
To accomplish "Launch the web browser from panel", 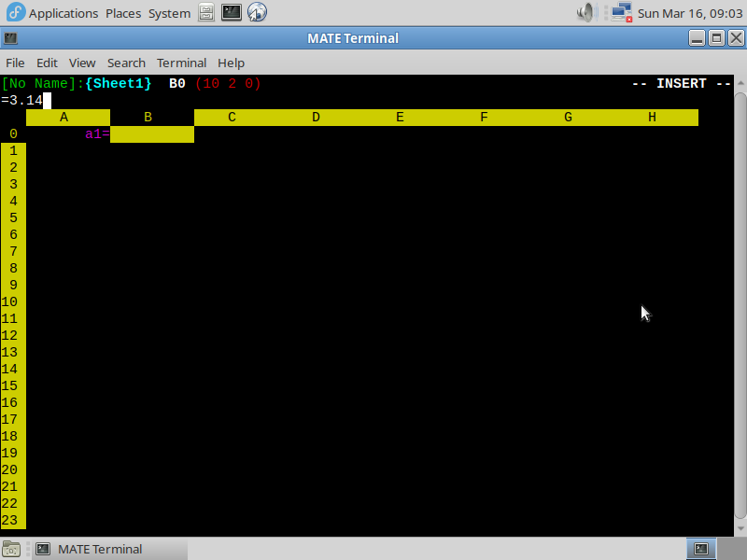I will pyautogui.click(x=257, y=13).
